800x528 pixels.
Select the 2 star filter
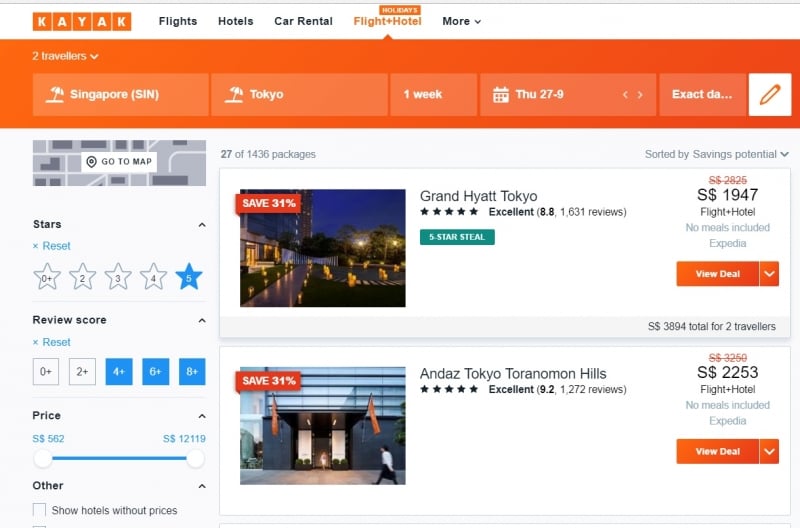[82, 277]
